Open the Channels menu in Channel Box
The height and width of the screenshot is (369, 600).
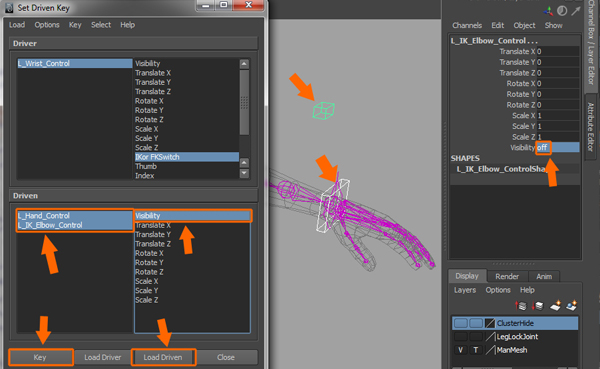(467, 25)
